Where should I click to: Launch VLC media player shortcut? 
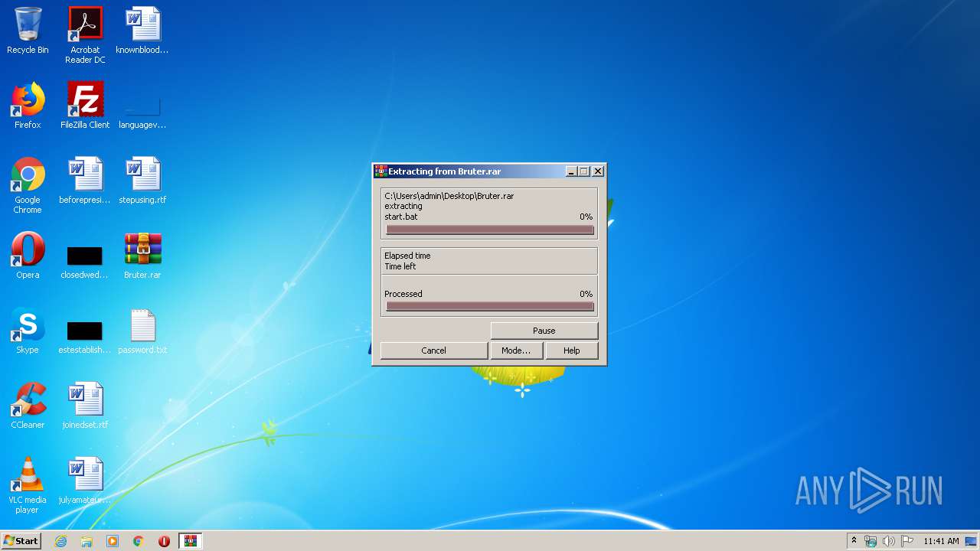click(28, 486)
